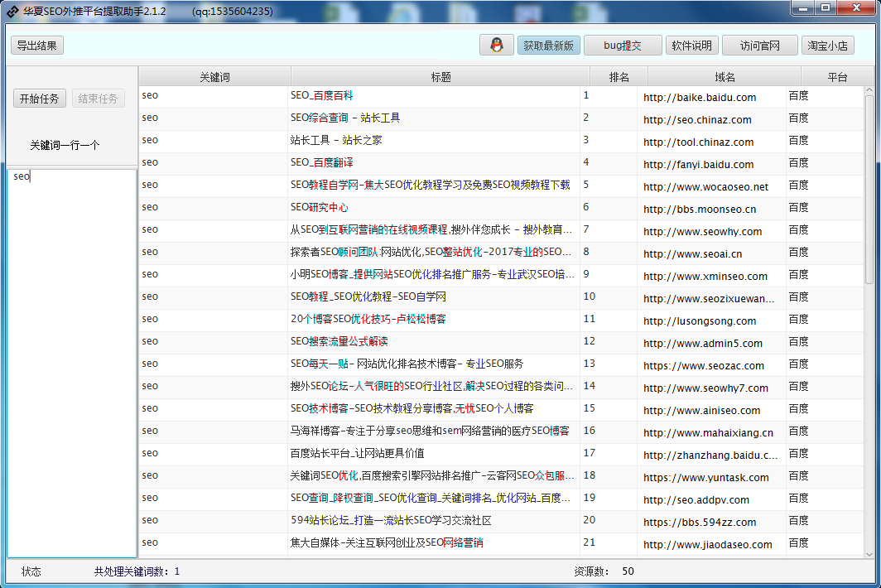881x588 pixels.
Task: Select row 20个博客SEO优化技巧-卢松松博客
Action: 501,320
